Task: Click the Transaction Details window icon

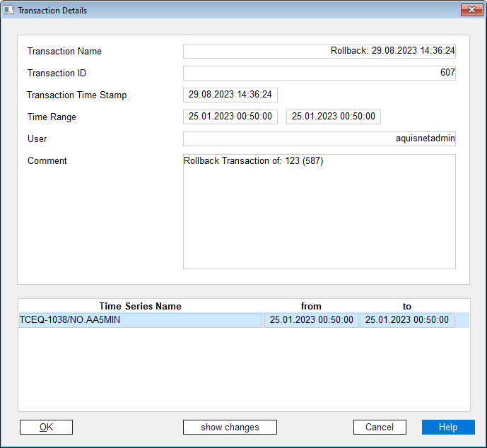Action: (x=9, y=11)
